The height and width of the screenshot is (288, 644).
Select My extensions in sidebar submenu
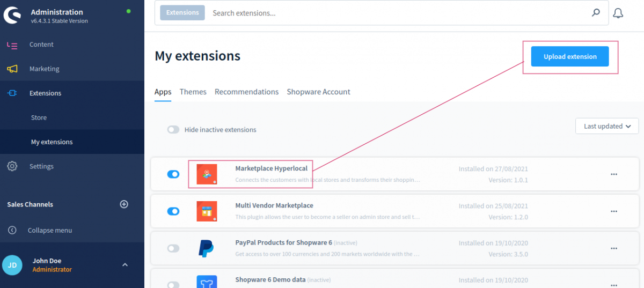click(52, 142)
